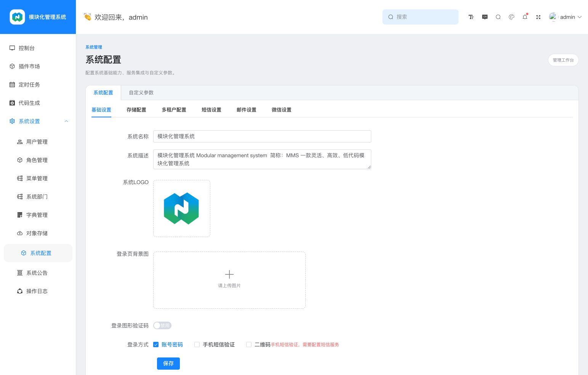Switch language with the CN icon
Viewport: 588px width, 375px height.
point(485,17)
